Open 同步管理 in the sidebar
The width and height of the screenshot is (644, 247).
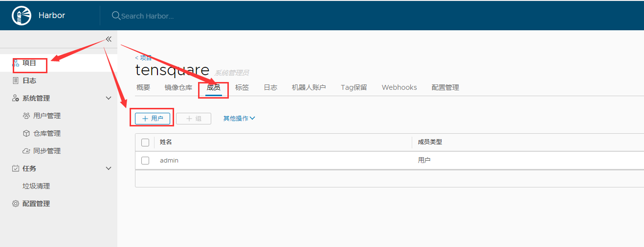(x=47, y=151)
